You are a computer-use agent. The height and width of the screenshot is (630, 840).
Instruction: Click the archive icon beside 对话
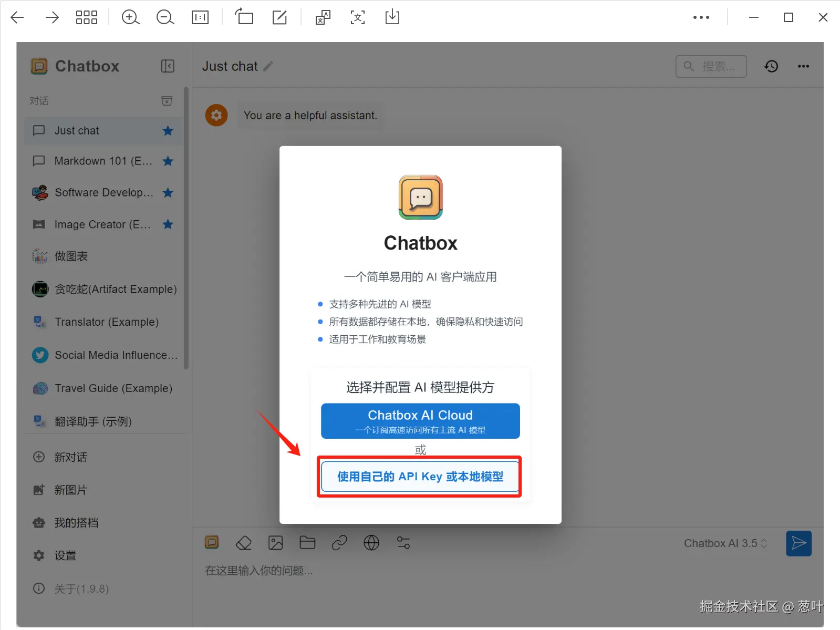coord(167,100)
